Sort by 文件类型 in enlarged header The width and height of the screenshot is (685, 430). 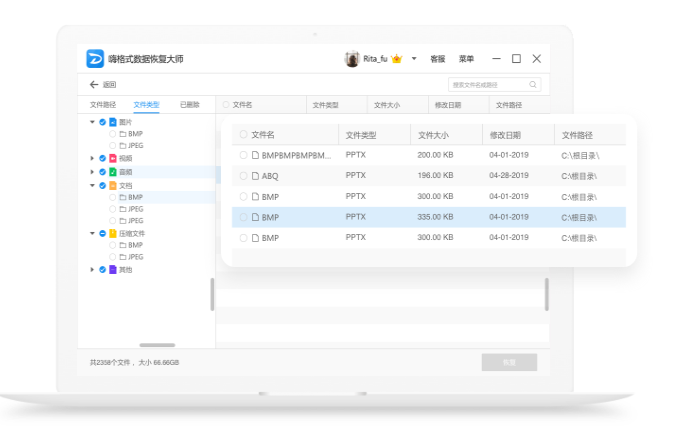(361, 135)
